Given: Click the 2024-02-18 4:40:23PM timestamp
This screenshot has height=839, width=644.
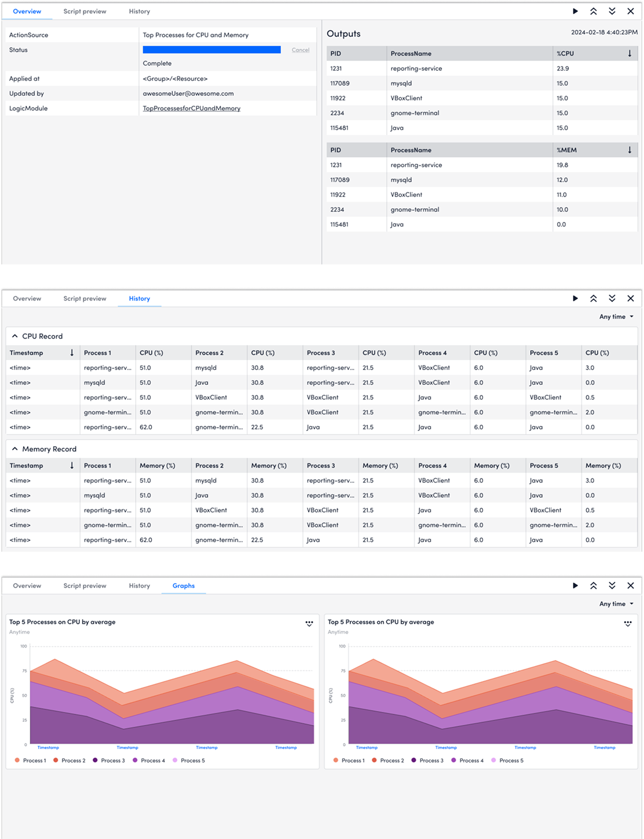Looking at the screenshot, I should click(x=604, y=32).
